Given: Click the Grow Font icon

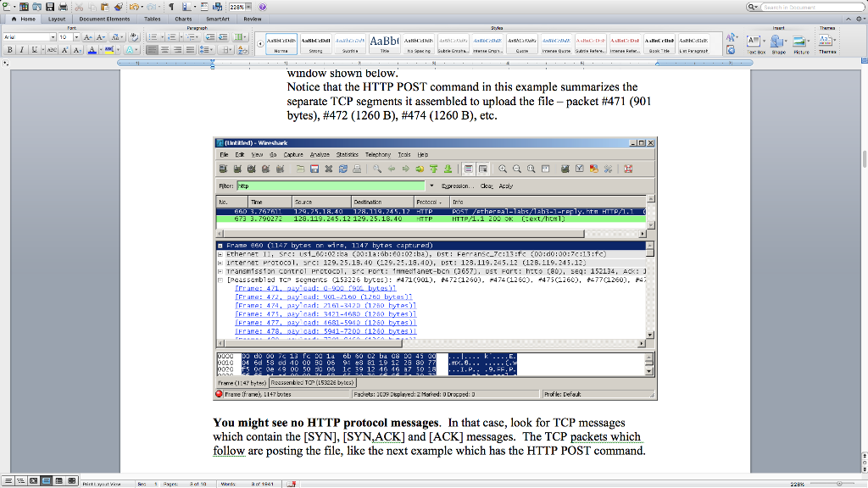Looking at the screenshot, I should pyautogui.click(x=87, y=37).
